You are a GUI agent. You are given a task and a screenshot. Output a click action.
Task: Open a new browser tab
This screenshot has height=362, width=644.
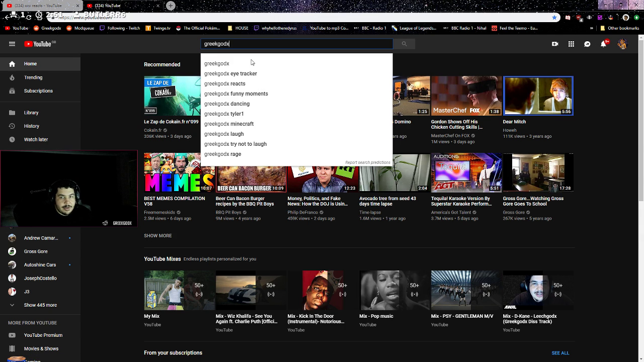[x=171, y=6]
